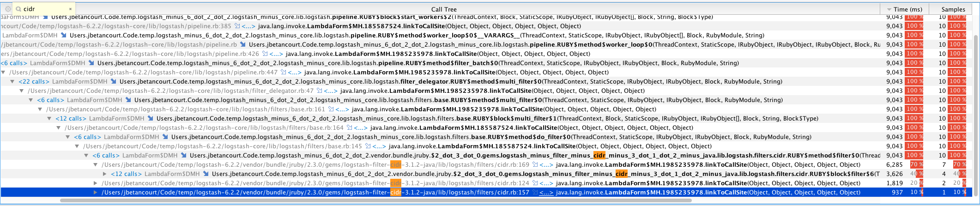Select the '1,819' time value cell
The height and width of the screenshot is (206, 980).
click(894, 183)
